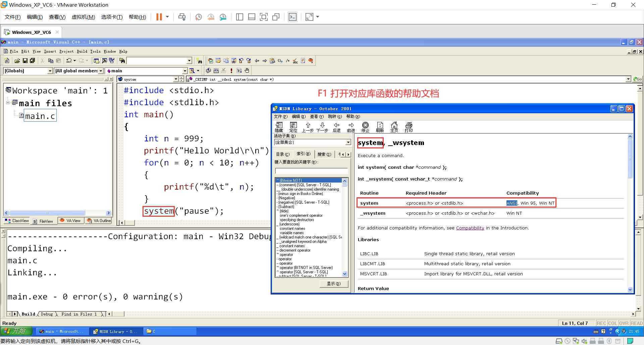The width and height of the screenshot is (644, 345).
Task: Click the Undo toolbar icon
Action: [x=69, y=61]
